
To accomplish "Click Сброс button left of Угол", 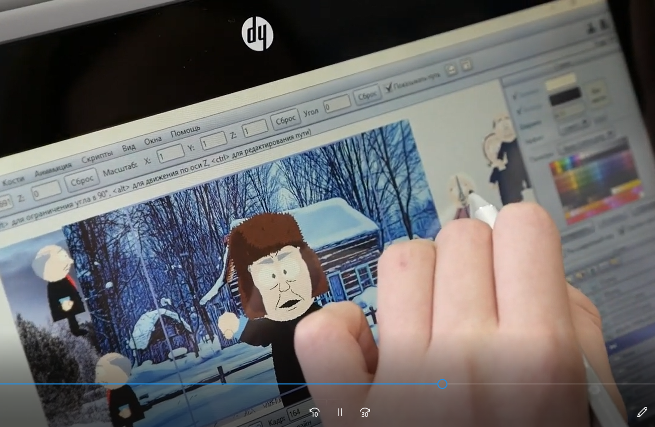I will (285, 120).
